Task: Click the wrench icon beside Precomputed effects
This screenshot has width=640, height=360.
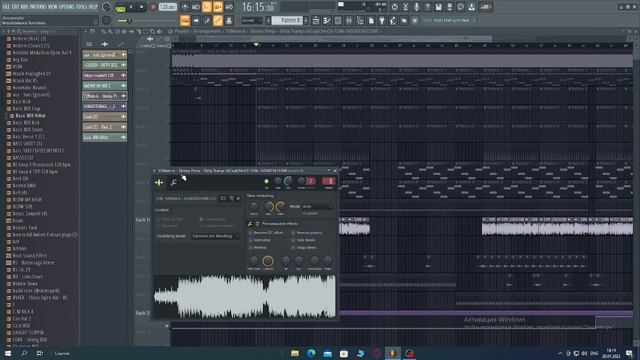Action: coord(250,224)
